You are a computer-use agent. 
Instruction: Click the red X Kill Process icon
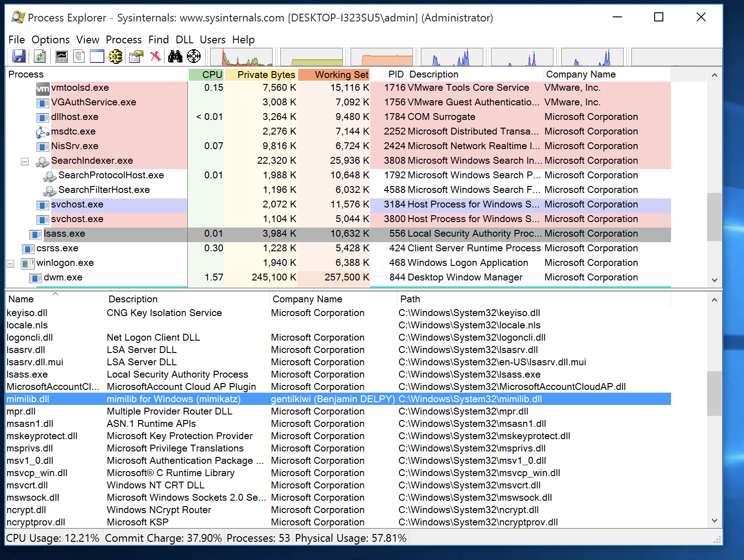(x=155, y=57)
